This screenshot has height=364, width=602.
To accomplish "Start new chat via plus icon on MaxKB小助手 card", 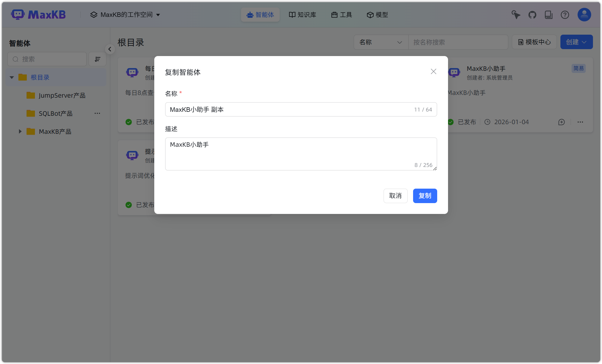I will point(561,122).
